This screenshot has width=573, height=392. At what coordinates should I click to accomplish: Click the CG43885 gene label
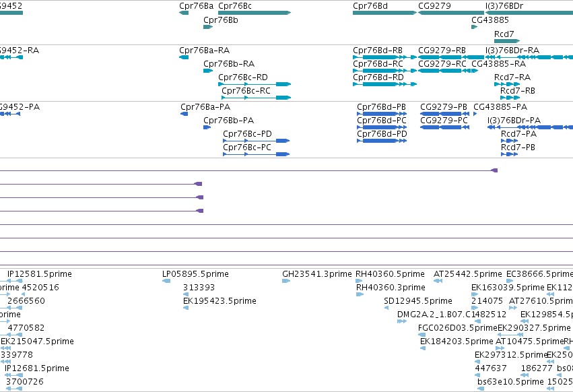coord(490,20)
